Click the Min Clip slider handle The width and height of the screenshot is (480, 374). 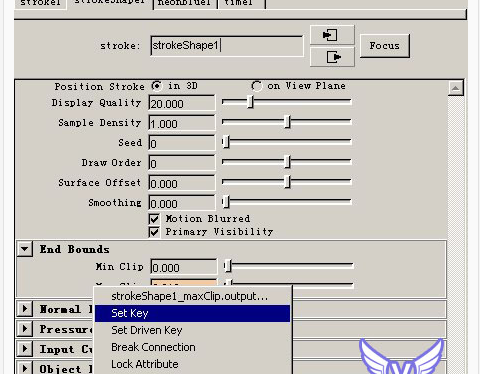228,266
